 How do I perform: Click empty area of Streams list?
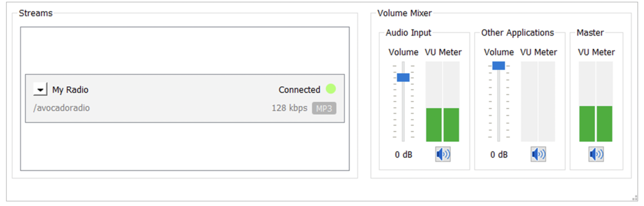tap(185, 147)
